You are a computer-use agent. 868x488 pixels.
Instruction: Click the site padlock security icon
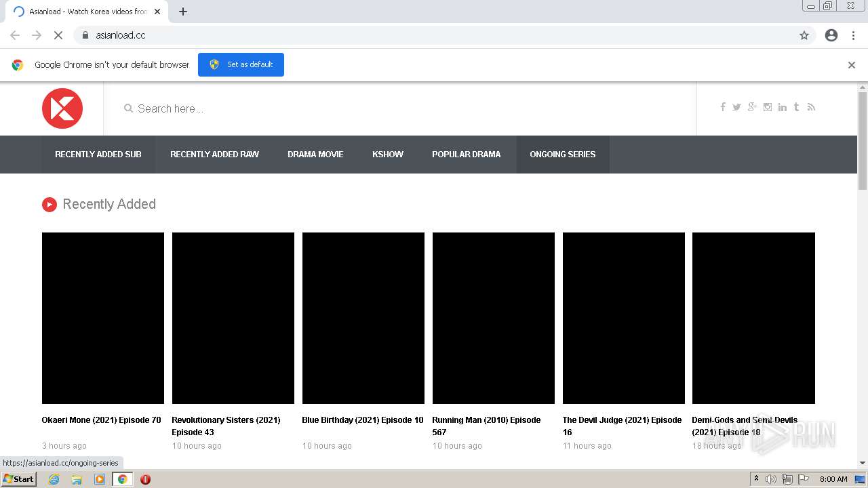[x=85, y=35]
